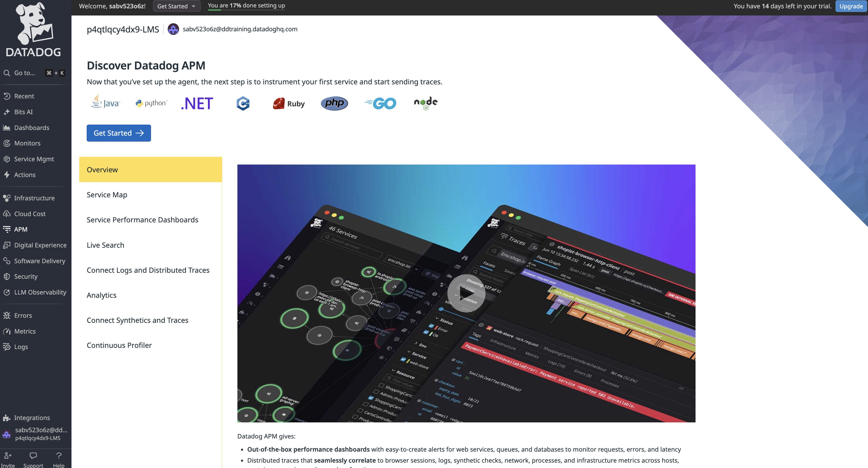Select the Analytics tab
The image size is (868, 468).
tap(151, 295)
